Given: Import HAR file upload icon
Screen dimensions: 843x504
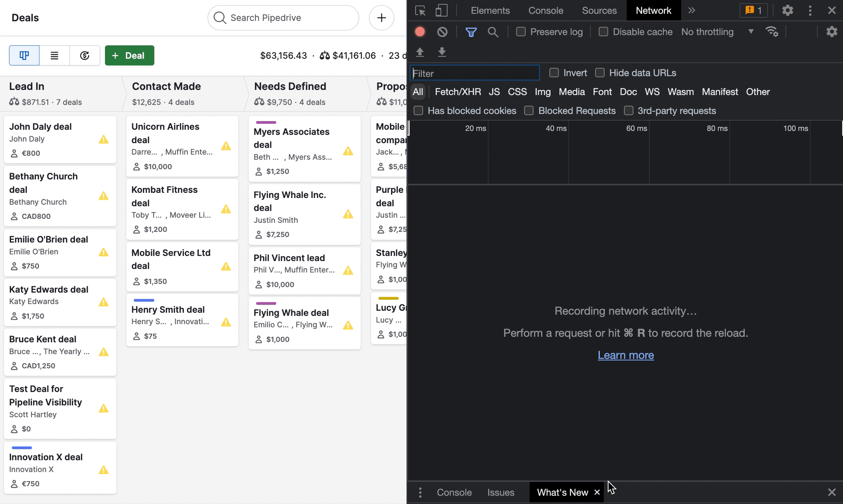Looking at the screenshot, I should pos(420,52).
